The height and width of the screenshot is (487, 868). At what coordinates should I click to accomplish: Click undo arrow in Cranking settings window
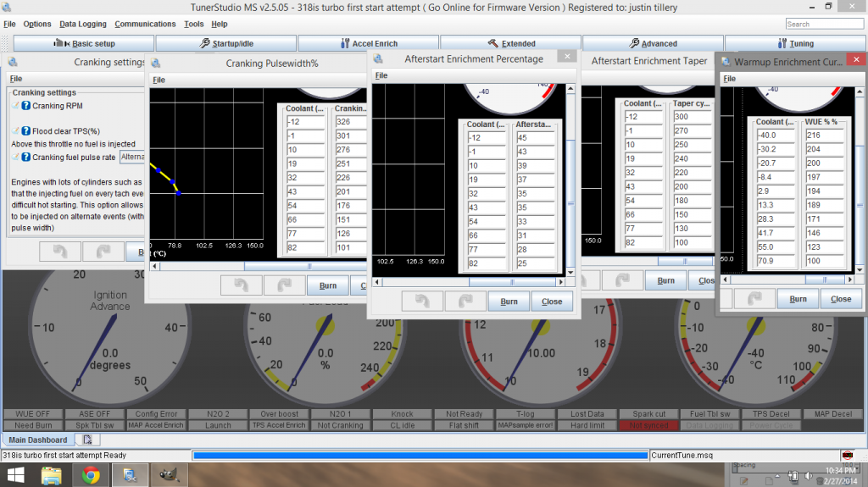click(60, 252)
